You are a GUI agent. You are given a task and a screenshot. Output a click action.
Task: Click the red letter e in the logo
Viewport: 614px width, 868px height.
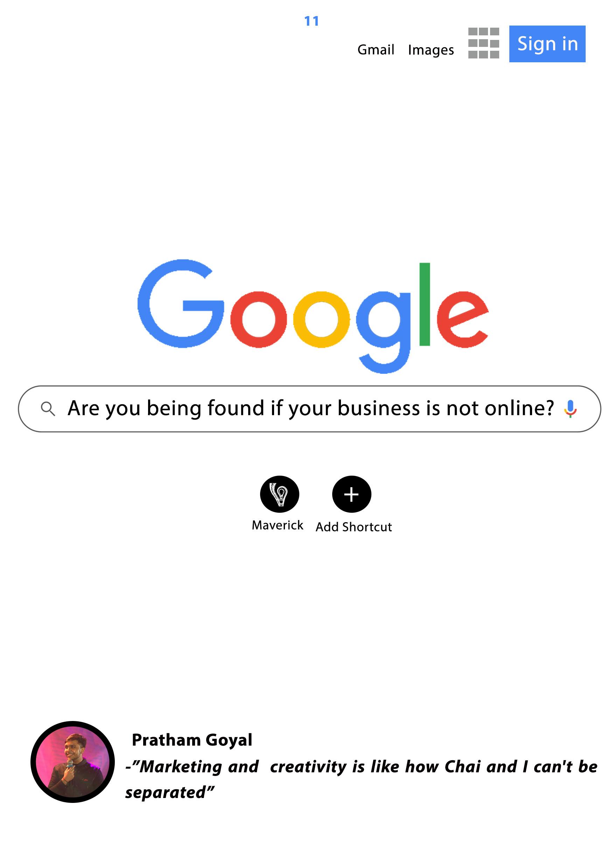point(462,320)
